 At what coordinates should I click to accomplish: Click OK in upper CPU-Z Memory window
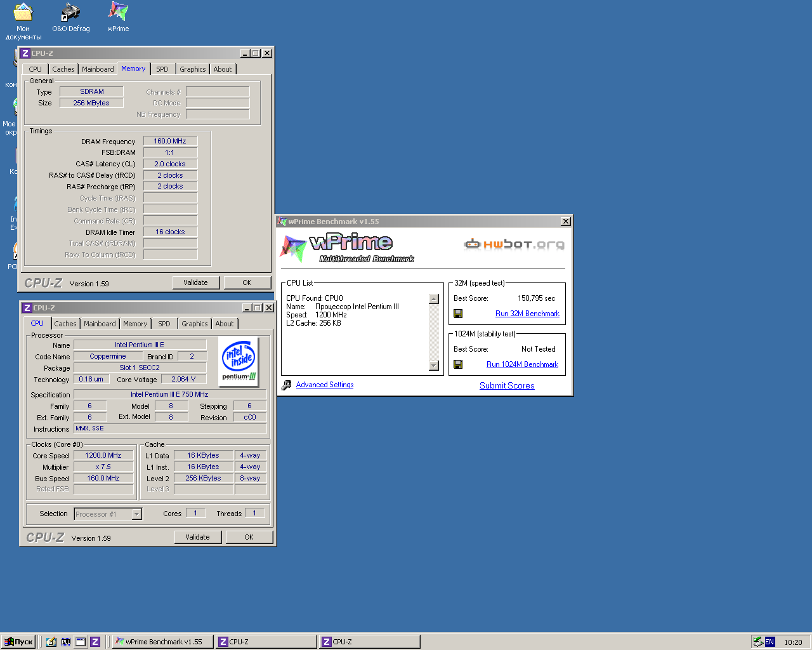tap(247, 282)
